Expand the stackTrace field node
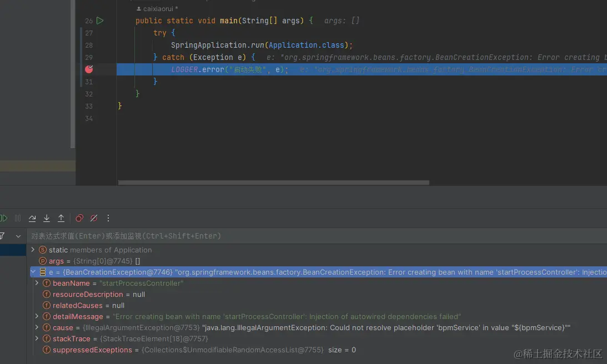607x364 pixels. (37, 338)
